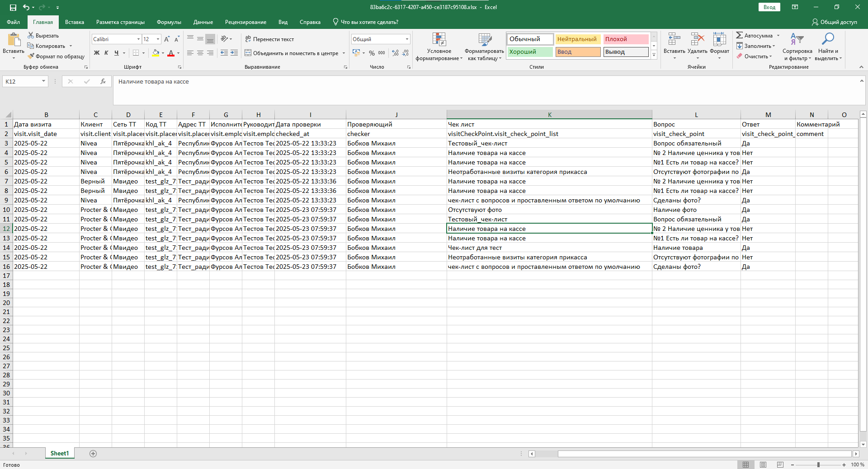The height and width of the screenshot is (469, 868).
Task: Apply the Обычный cell style
Action: [x=530, y=39]
